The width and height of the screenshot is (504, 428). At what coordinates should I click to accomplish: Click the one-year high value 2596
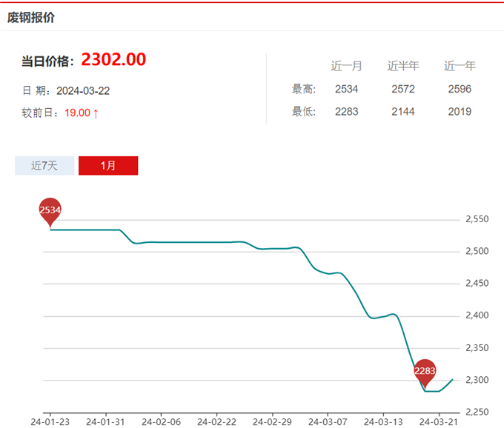pos(460,89)
